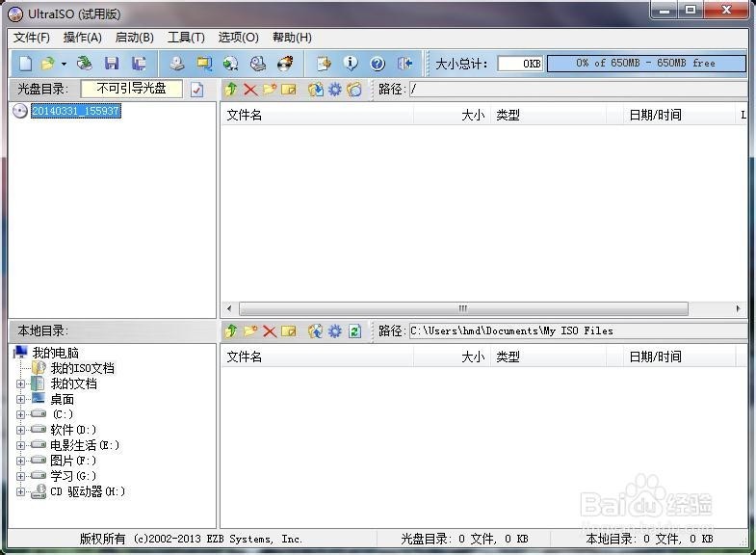Click the scrollbar left arrow in disc file list
This screenshot has height=555, width=756.
coord(229,308)
